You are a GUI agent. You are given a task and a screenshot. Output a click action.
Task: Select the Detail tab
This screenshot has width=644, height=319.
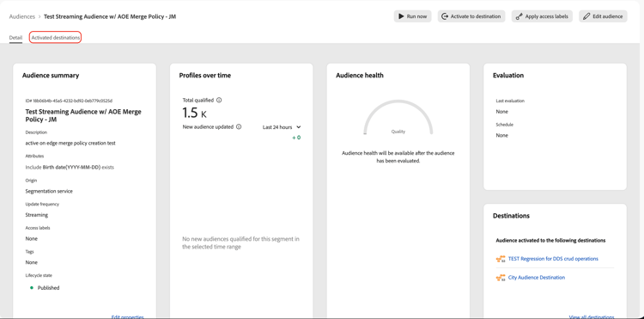15,38
